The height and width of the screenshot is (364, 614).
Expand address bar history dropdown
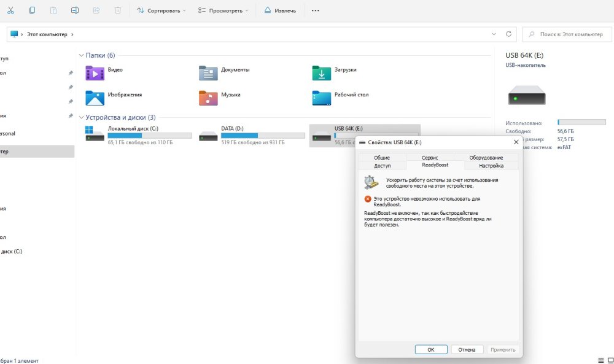click(494, 34)
